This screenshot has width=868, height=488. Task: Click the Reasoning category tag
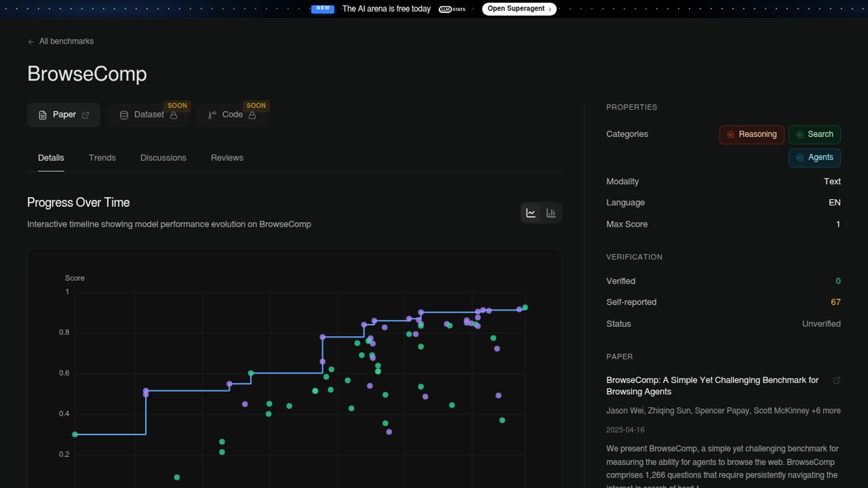pyautogui.click(x=752, y=135)
